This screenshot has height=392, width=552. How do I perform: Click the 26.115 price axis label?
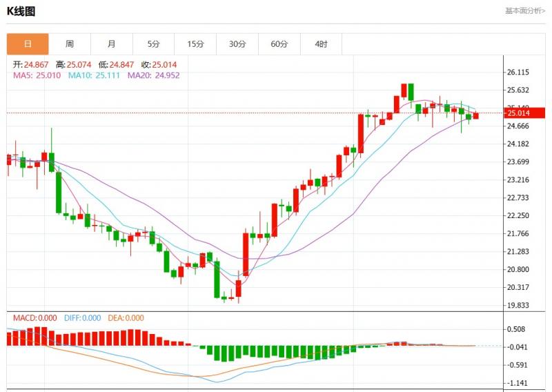(518, 72)
